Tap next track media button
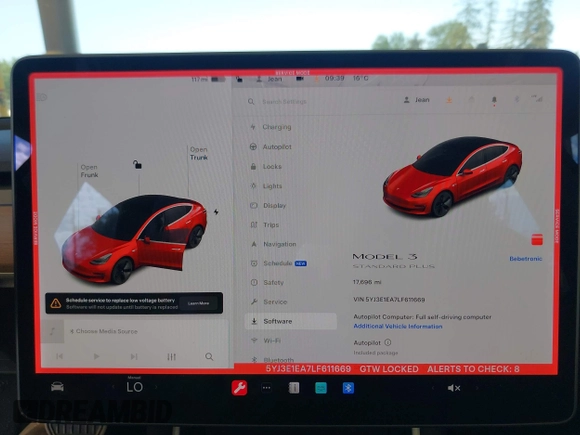The width and height of the screenshot is (580, 435). 134,357
